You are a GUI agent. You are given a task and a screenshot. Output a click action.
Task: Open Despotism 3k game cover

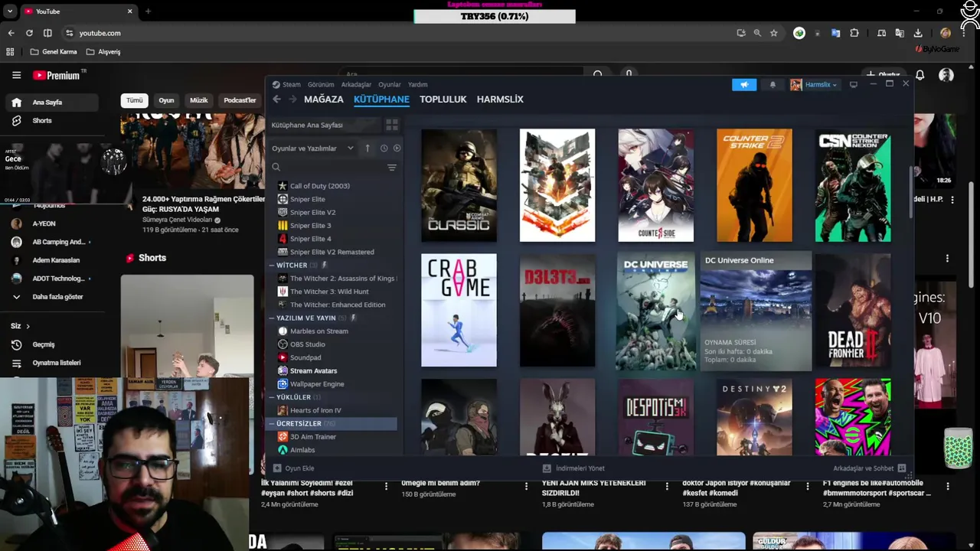(655, 417)
